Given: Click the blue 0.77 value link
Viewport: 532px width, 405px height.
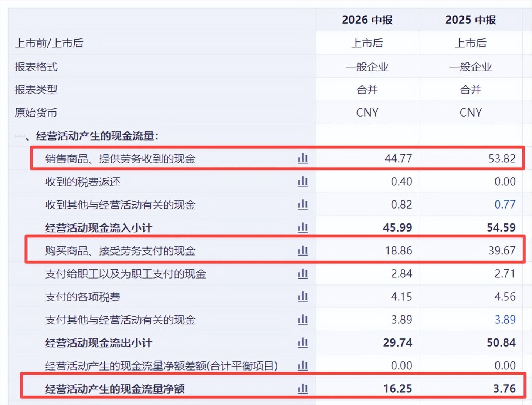Looking at the screenshot, I should tap(505, 204).
